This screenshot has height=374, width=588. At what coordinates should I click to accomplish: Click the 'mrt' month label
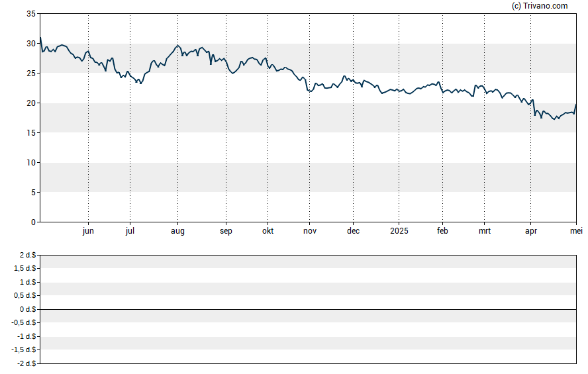[485, 231]
